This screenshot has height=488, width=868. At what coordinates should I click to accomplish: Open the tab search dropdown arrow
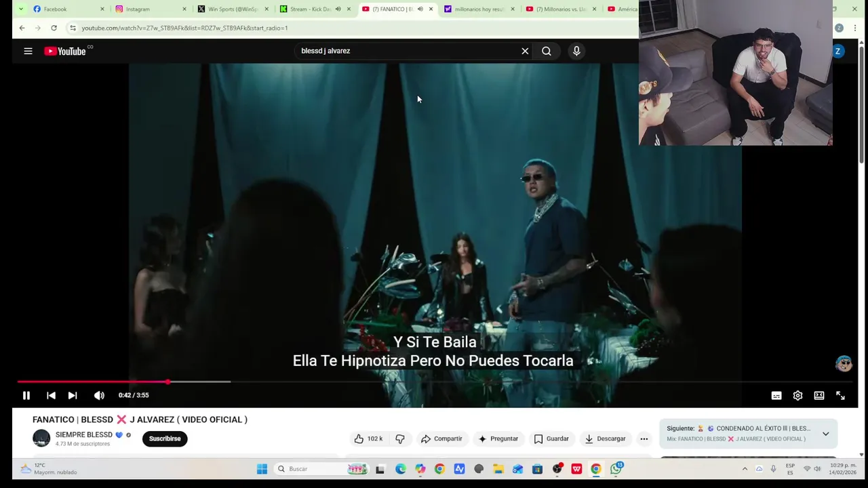pos(21,9)
